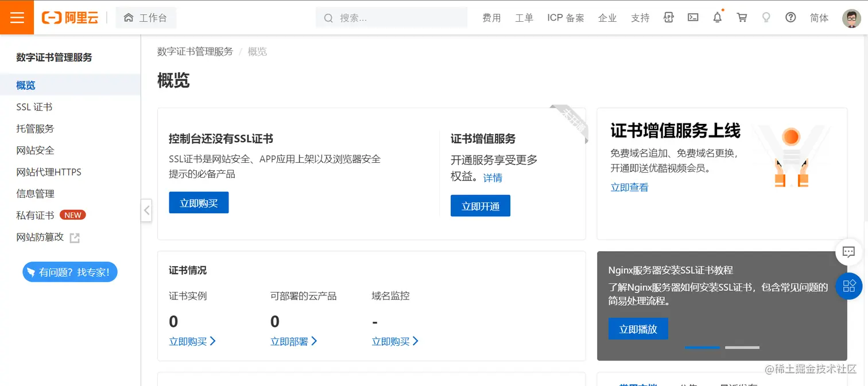
Task: Click 立即播放 button in Nginx tutorial
Action: 638,329
